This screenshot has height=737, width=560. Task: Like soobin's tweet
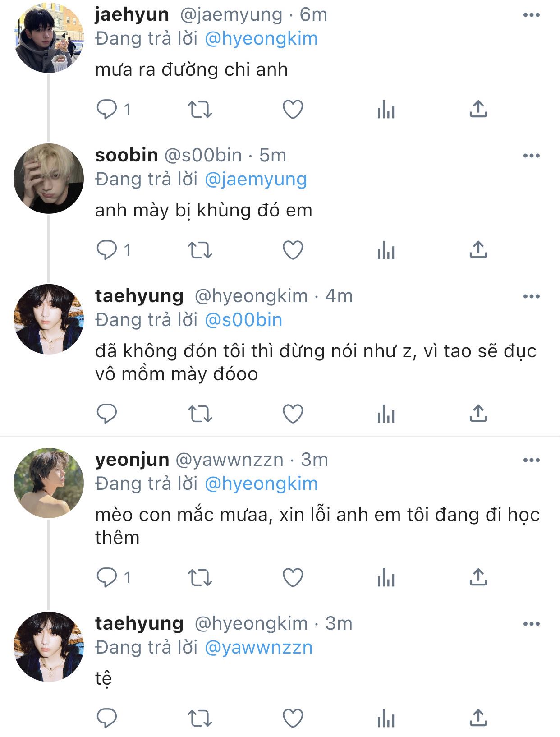[293, 250]
